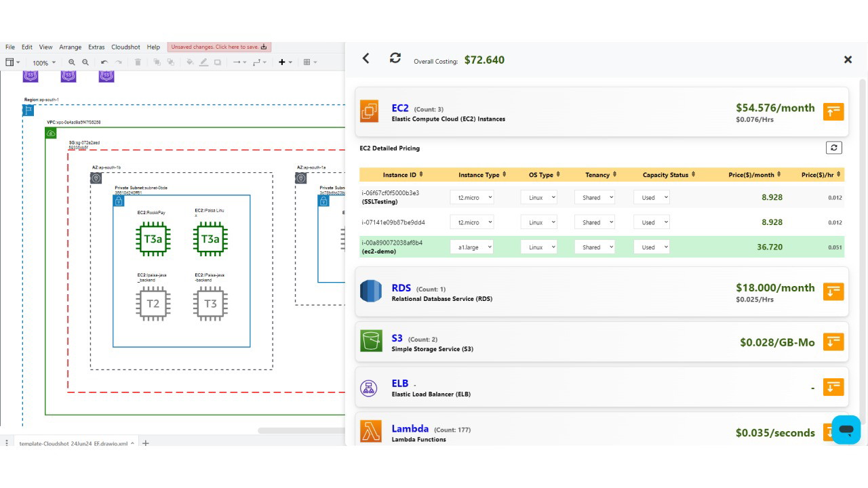Open the a1.large instance type dropdown

click(472, 247)
